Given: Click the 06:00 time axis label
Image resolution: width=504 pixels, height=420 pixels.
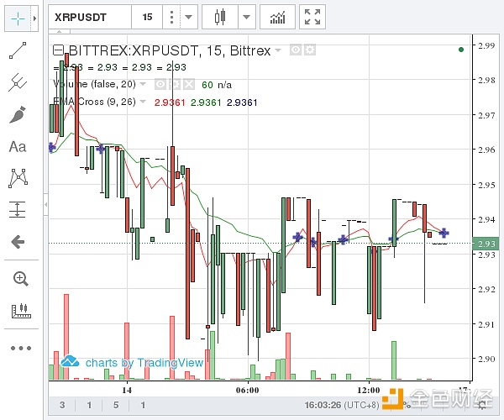Looking at the screenshot, I should click(x=248, y=391).
